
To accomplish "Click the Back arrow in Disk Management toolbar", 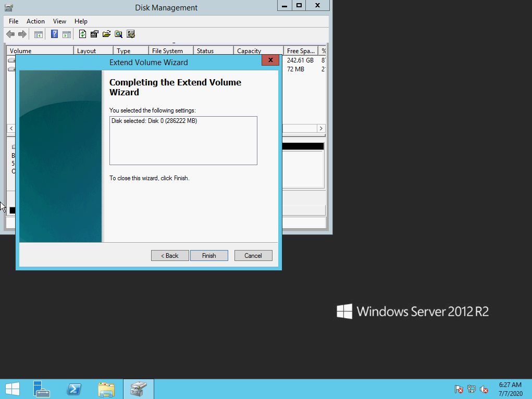I will pyautogui.click(x=10, y=34).
